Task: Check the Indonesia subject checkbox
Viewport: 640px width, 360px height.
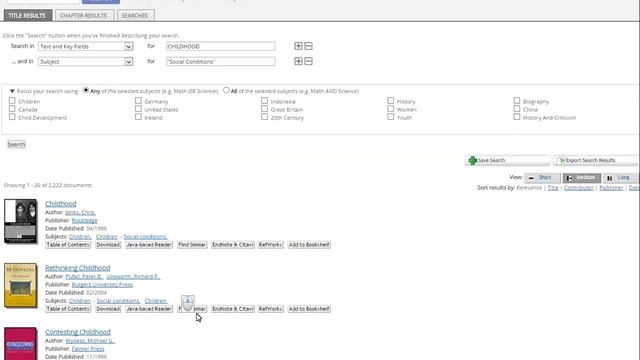Action: [264, 101]
